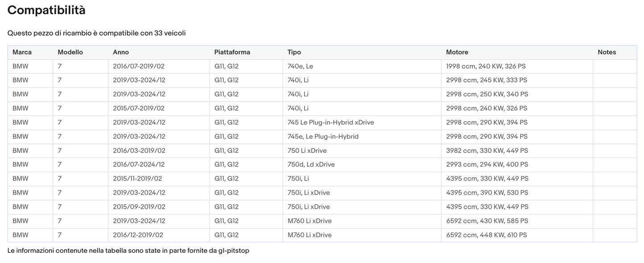Select the "750d, Ld xDrive" type cell

[x=311, y=164]
